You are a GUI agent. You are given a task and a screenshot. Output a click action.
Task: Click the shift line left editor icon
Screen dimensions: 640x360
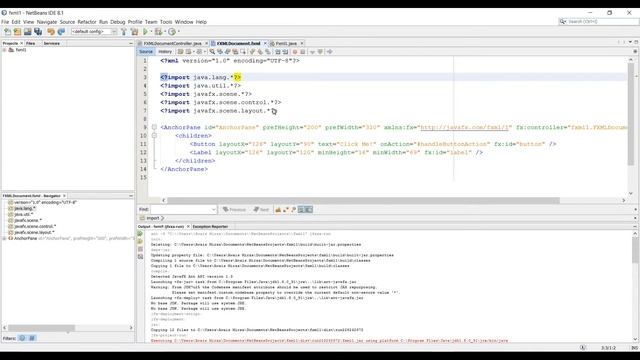pos(278,52)
